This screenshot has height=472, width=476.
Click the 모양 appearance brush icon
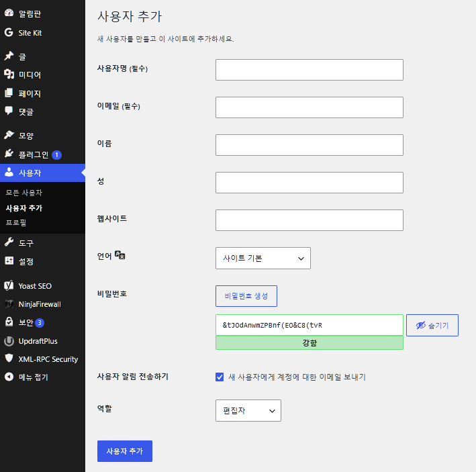pos(9,135)
